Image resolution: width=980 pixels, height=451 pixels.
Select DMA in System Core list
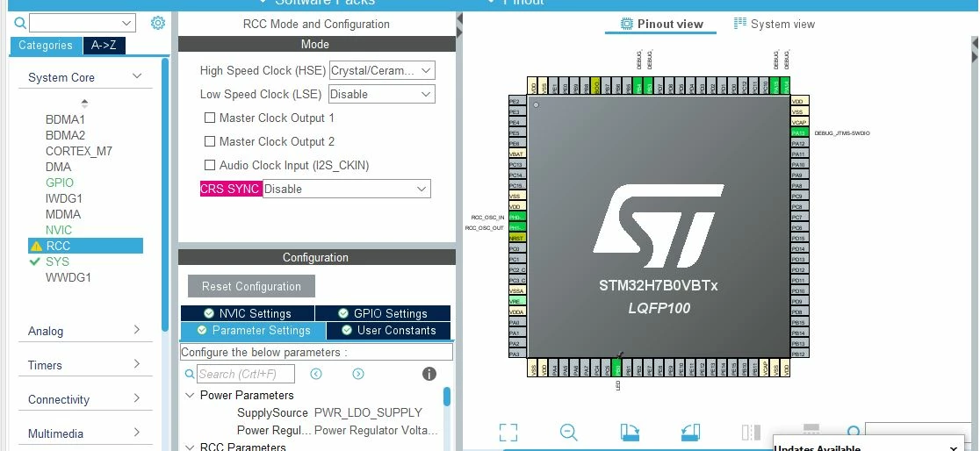coord(58,167)
